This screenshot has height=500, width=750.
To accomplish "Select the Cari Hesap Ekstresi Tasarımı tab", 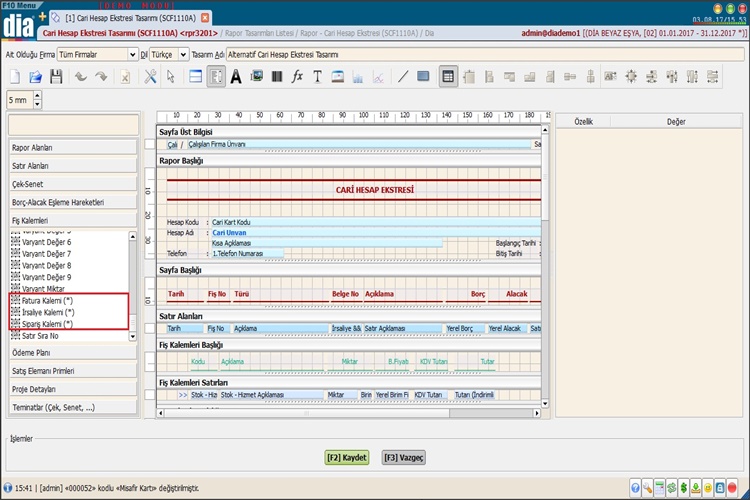I will tap(130, 18).
